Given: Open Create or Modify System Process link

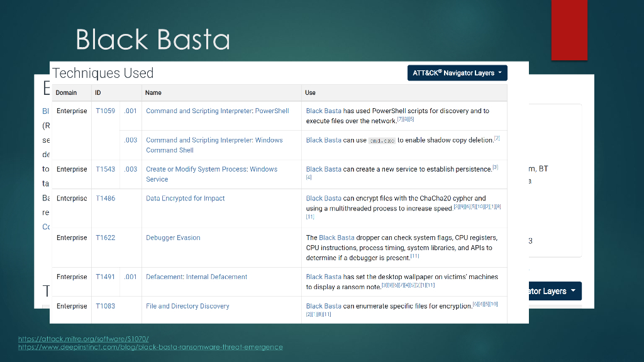Looking at the screenshot, I should tap(211, 174).
